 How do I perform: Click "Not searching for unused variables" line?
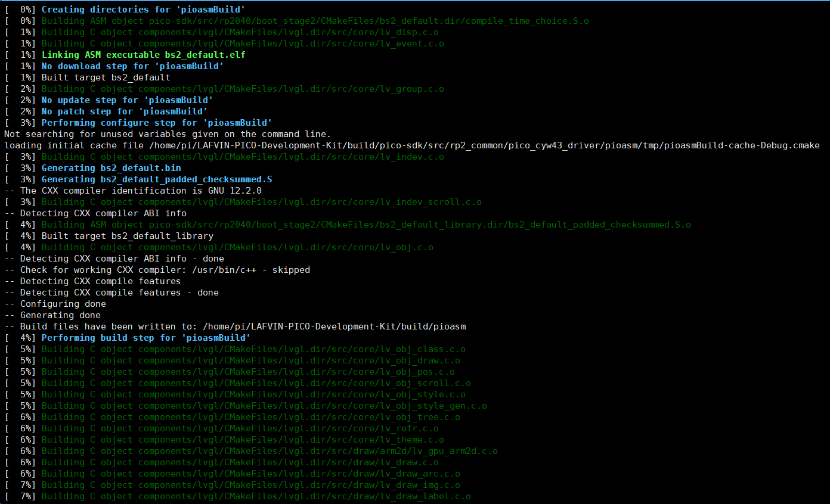click(167, 134)
